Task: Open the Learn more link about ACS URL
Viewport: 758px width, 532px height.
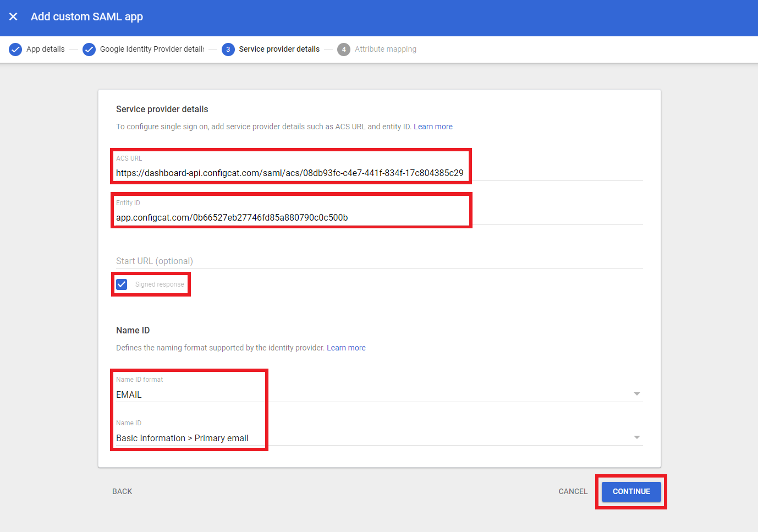Action: [433, 127]
